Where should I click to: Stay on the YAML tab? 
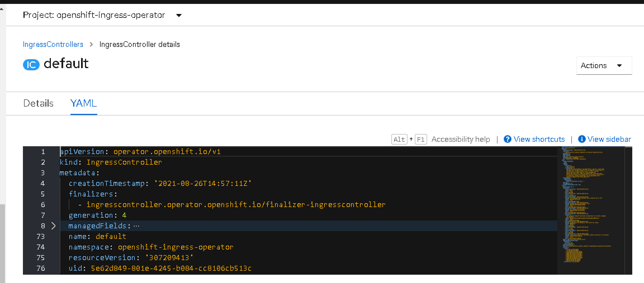pos(84,103)
